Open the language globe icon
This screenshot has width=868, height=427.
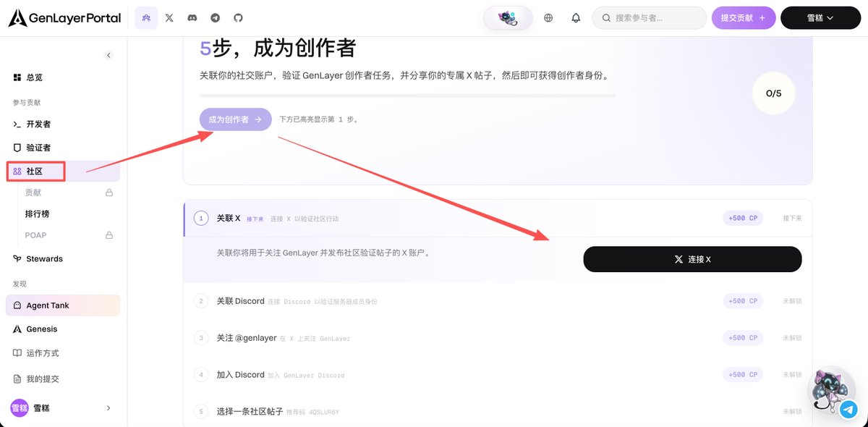[x=548, y=18]
